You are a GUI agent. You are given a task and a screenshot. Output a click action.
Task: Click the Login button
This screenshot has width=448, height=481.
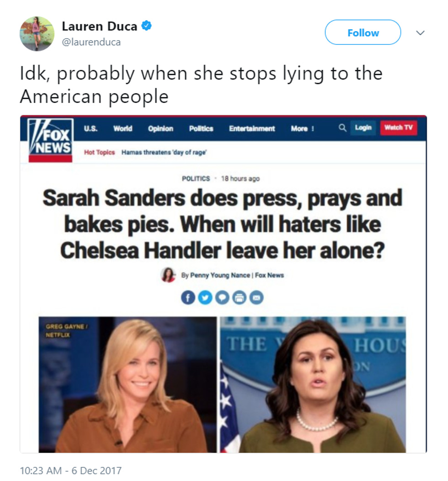click(x=364, y=128)
